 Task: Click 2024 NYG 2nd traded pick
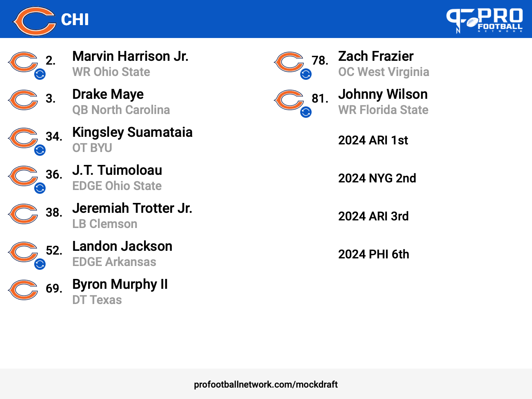(x=377, y=178)
